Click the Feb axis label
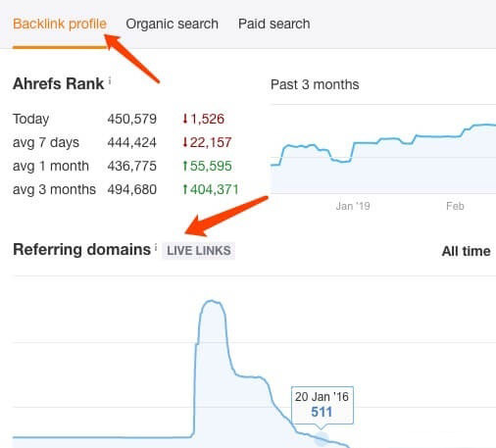 (455, 206)
